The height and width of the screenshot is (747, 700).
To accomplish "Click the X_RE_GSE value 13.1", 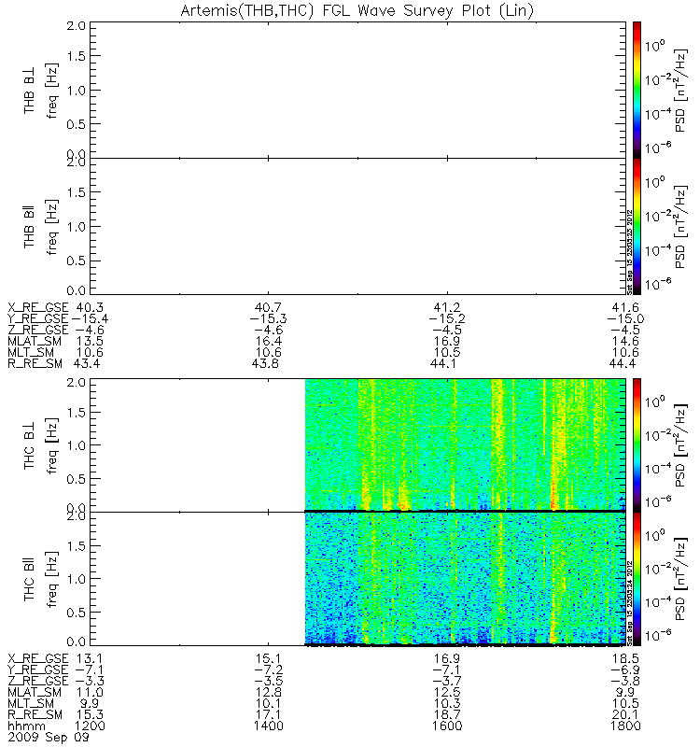I will tap(90, 658).
